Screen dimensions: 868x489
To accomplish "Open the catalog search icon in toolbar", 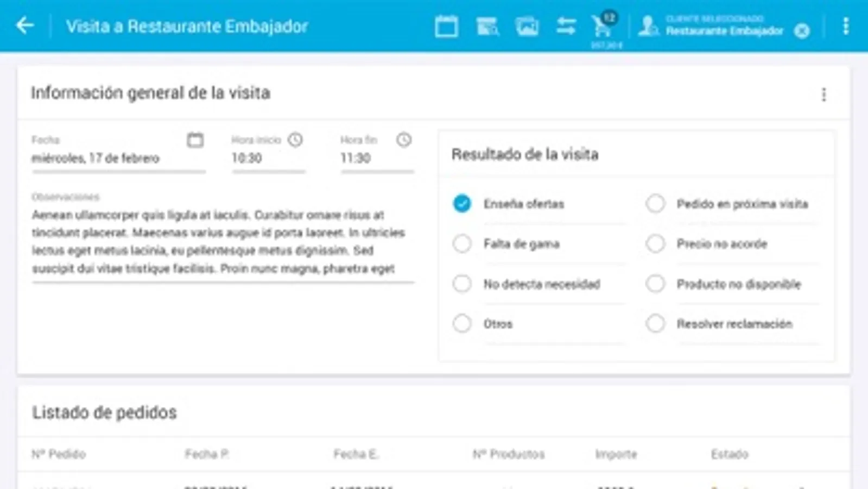I will pos(487,27).
